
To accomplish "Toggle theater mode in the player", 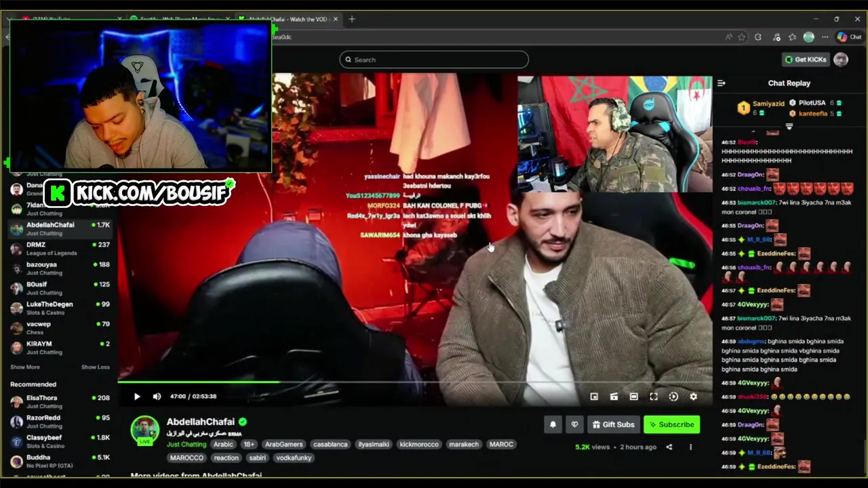I will click(633, 396).
